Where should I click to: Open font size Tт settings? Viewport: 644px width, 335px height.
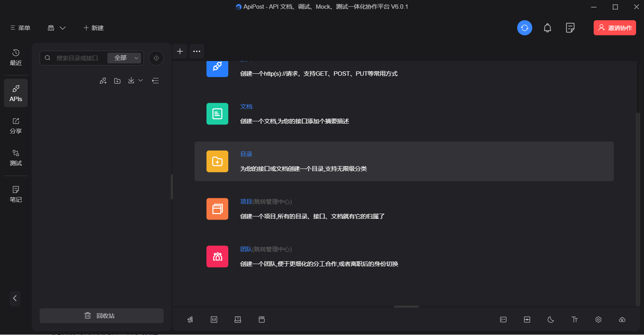[x=575, y=320]
